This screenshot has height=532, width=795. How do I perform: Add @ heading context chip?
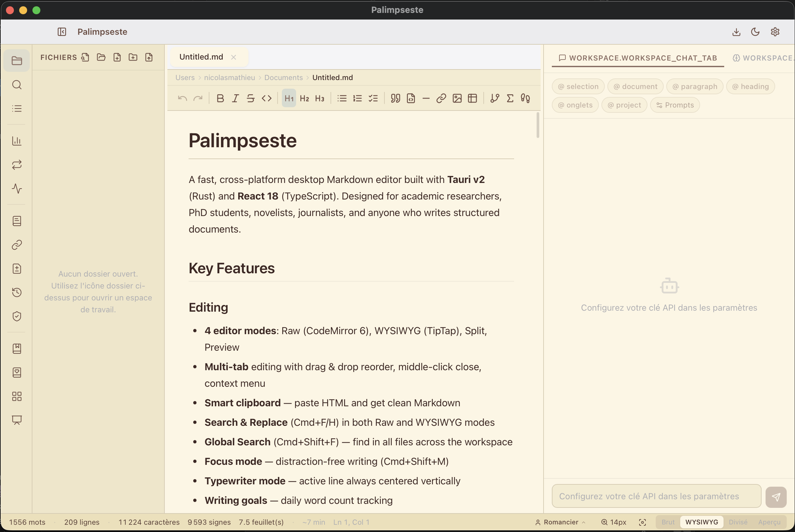(751, 87)
